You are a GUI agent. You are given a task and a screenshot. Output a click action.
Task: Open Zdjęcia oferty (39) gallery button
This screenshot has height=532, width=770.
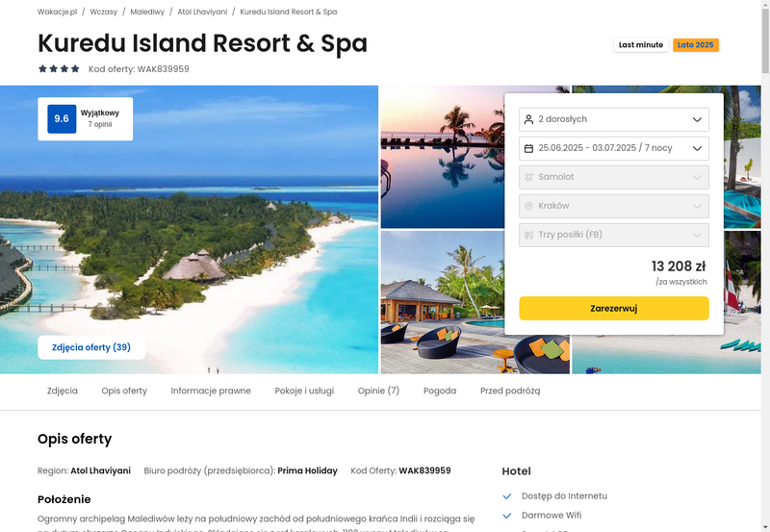91,347
